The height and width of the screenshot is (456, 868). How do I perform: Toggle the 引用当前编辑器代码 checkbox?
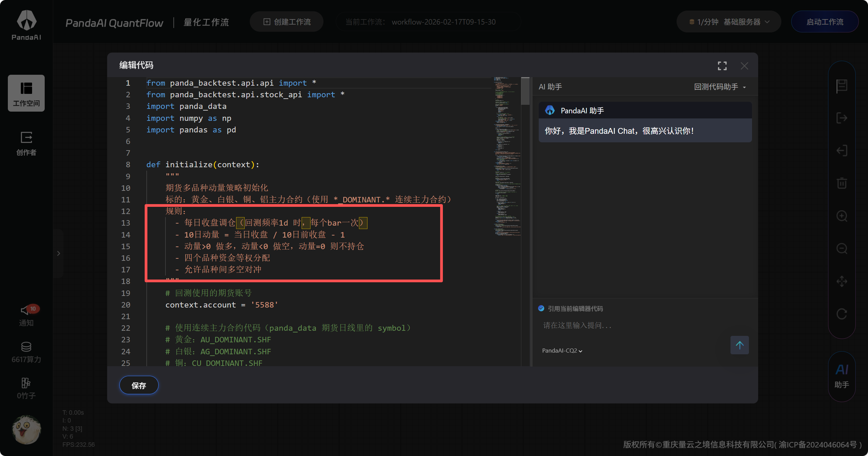(x=541, y=308)
